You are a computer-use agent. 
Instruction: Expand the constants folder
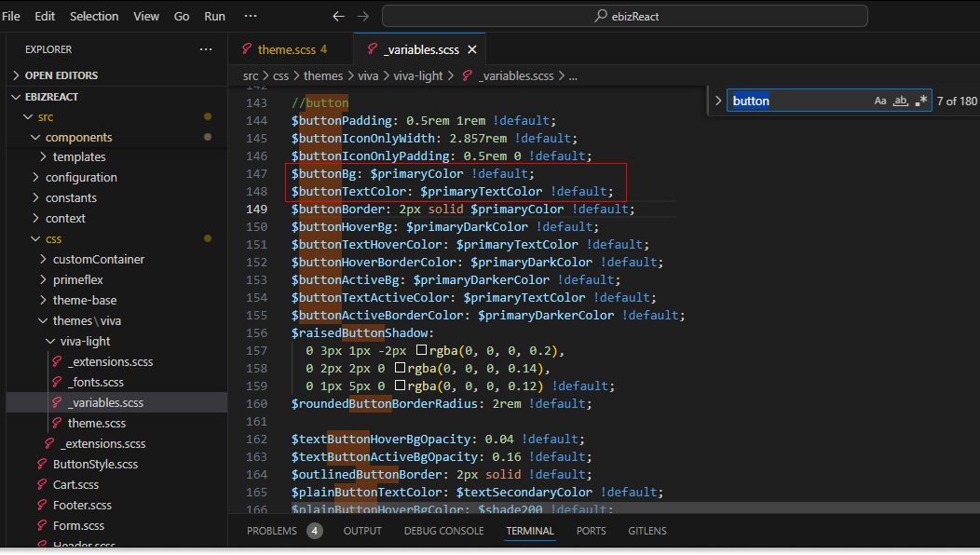(x=35, y=197)
